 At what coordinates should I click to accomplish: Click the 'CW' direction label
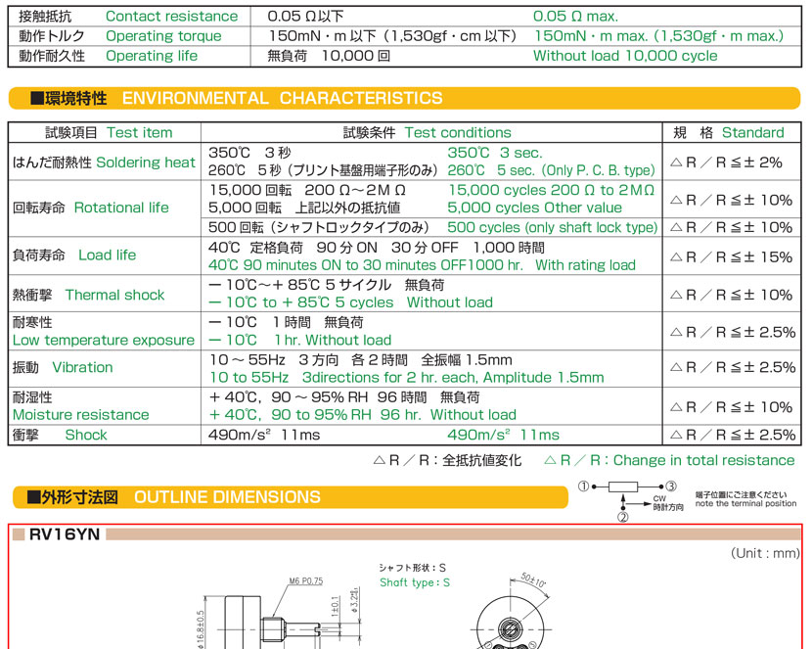[x=659, y=499]
